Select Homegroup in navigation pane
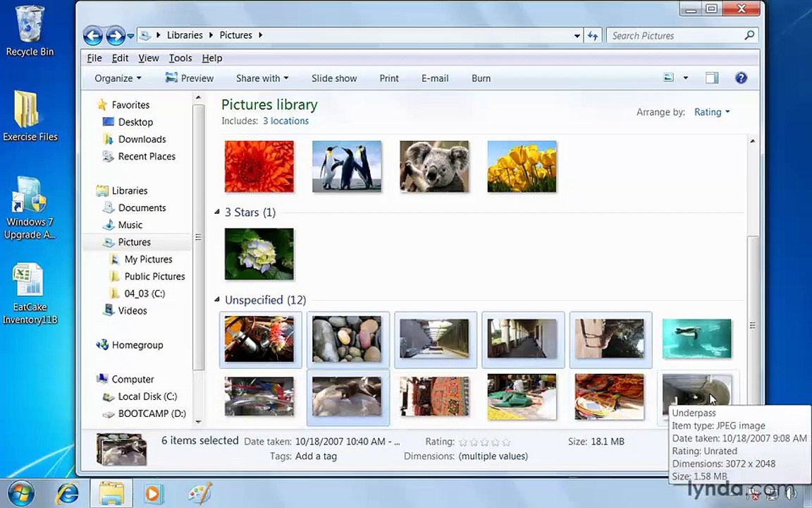The height and width of the screenshot is (508, 812). tap(137, 344)
